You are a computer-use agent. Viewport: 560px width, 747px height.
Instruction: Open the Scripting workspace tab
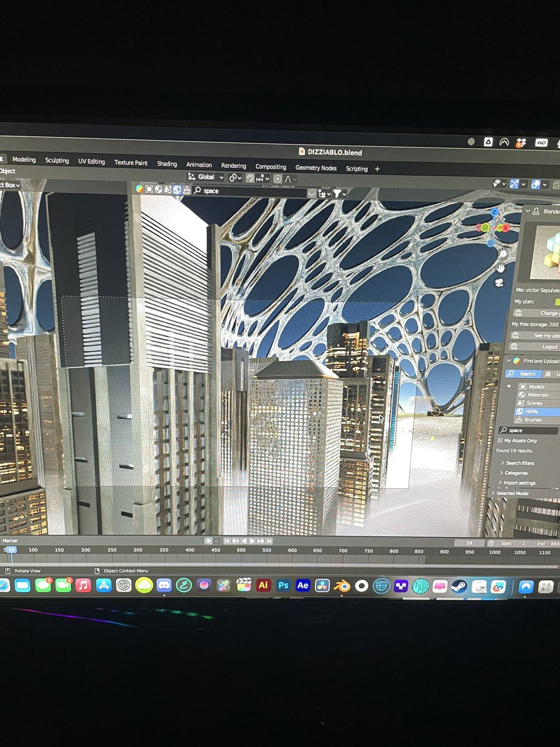point(357,169)
